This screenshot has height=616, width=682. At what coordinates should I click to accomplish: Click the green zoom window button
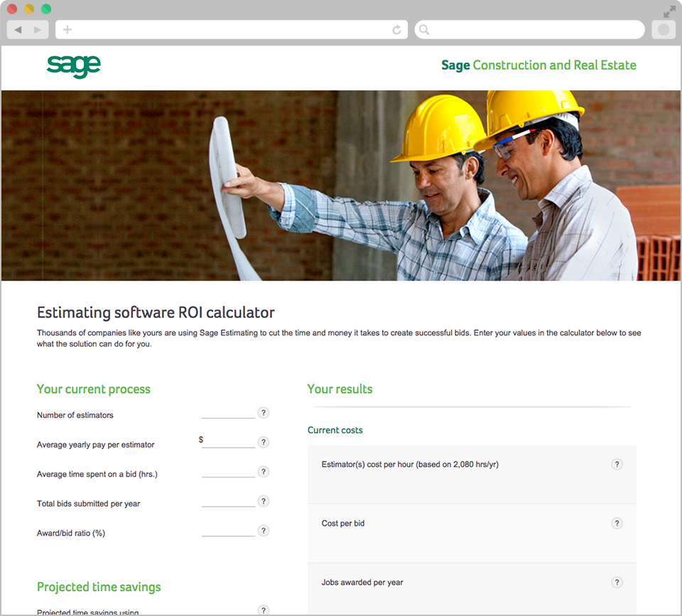(x=46, y=9)
